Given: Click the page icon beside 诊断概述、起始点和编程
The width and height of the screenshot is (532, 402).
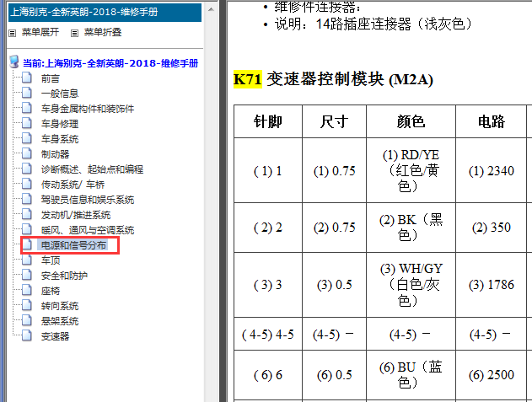Looking at the screenshot, I should pyautogui.click(x=27, y=169).
